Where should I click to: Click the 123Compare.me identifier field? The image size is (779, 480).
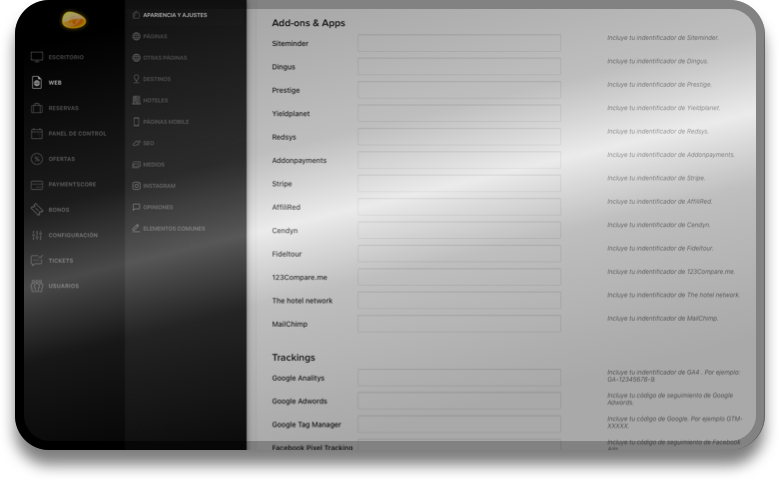(x=459, y=277)
